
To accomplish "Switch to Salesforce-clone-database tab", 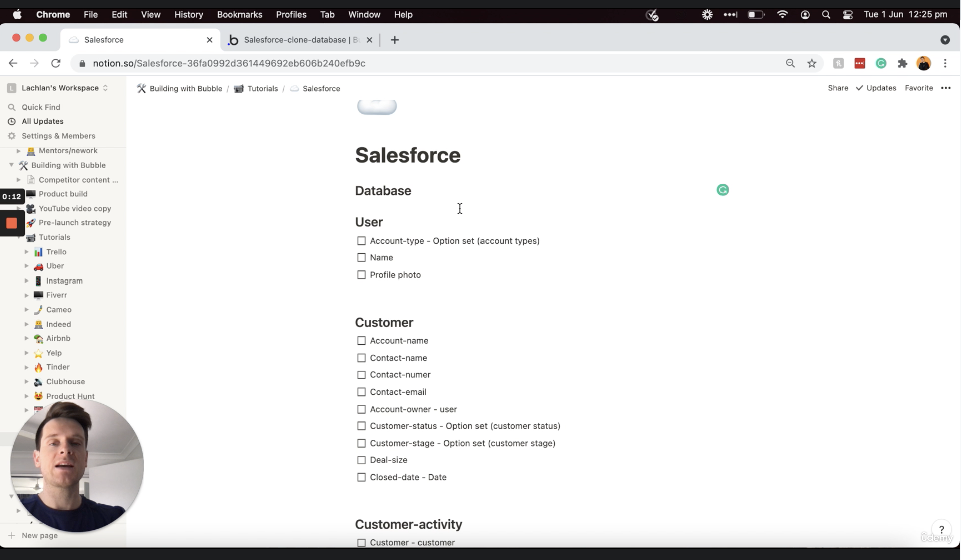I will (301, 40).
